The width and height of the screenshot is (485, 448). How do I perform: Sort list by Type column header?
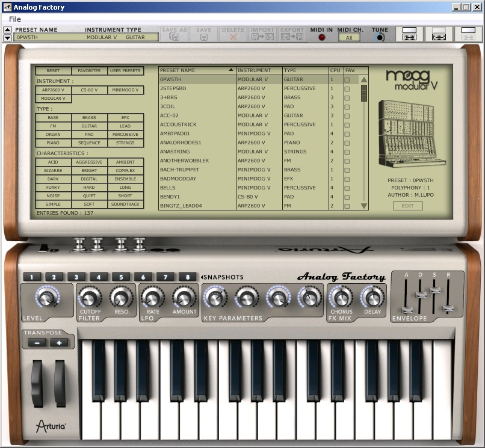coord(305,70)
